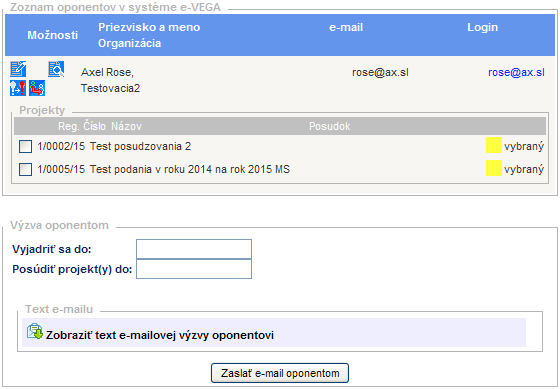Open the edit opponent document icon
560x389 pixels.
[18, 69]
